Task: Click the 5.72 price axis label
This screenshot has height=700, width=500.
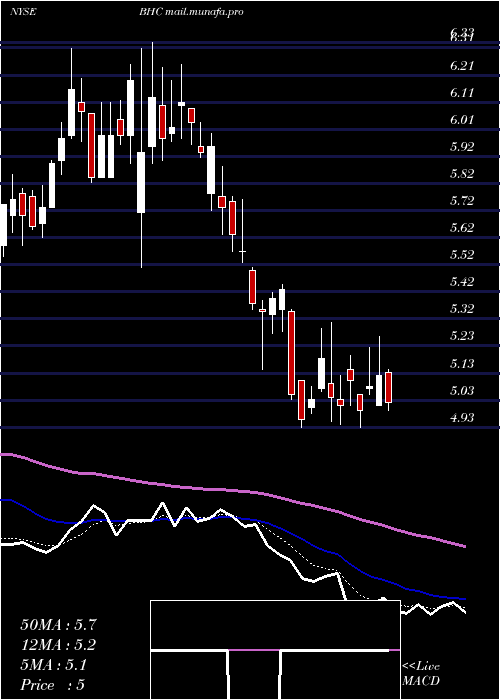Action: (462, 200)
